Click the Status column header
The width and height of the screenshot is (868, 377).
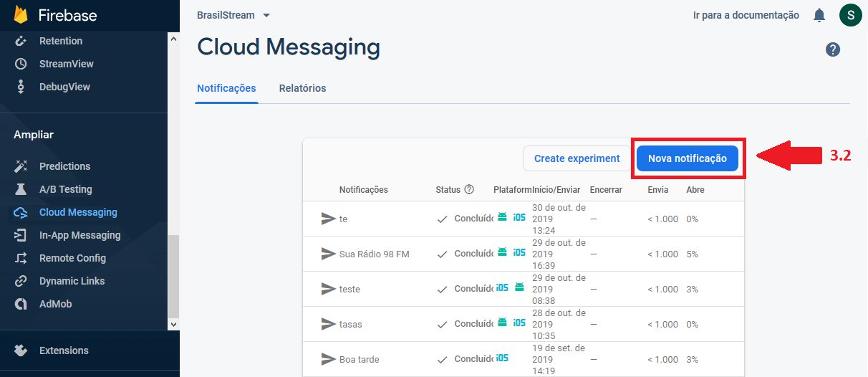[448, 190]
